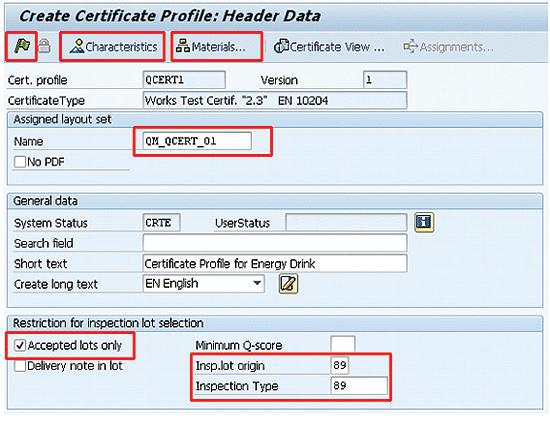Click the status info icon beside UserStatus
550x426 pixels.
(x=424, y=222)
